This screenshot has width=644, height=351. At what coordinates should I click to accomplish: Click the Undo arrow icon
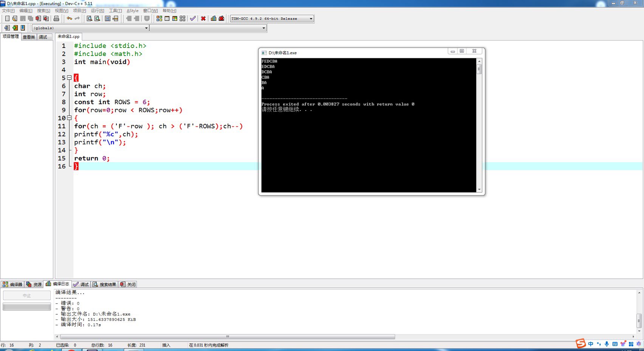click(x=69, y=18)
